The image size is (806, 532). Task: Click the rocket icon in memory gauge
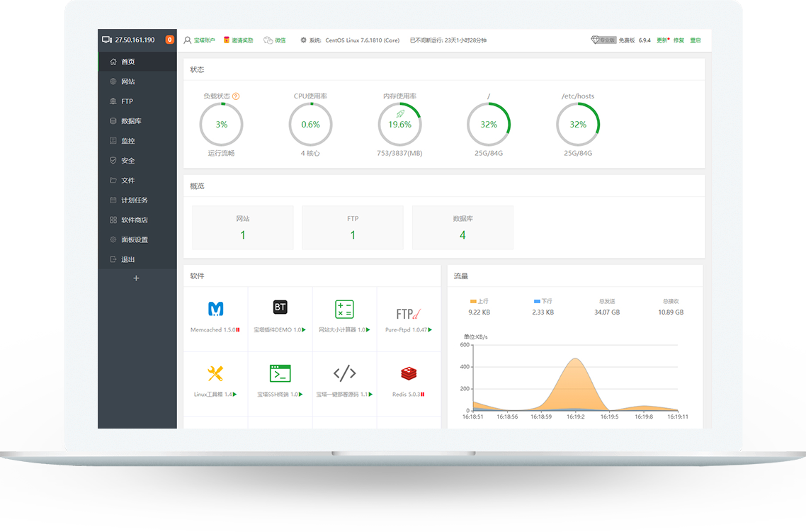[x=399, y=113]
